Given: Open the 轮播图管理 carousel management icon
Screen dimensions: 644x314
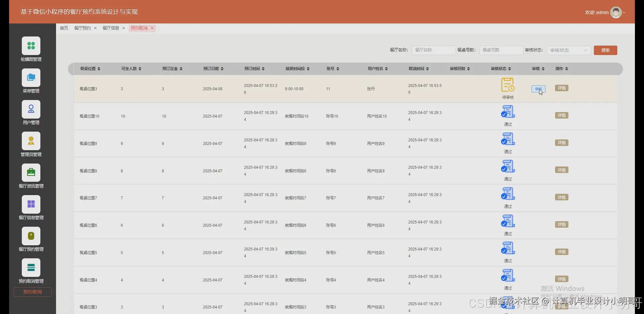Looking at the screenshot, I should pos(31,46).
